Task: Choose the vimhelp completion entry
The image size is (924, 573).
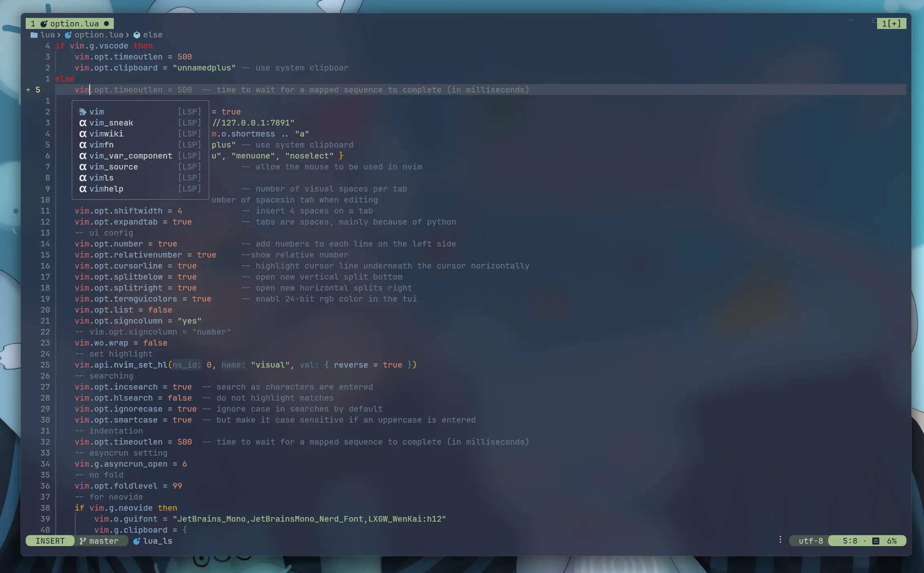Action: (x=140, y=189)
